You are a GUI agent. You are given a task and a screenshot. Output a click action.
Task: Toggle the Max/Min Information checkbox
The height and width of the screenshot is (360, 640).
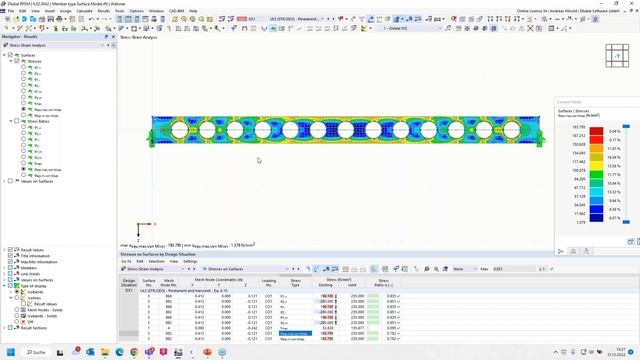coord(10,262)
